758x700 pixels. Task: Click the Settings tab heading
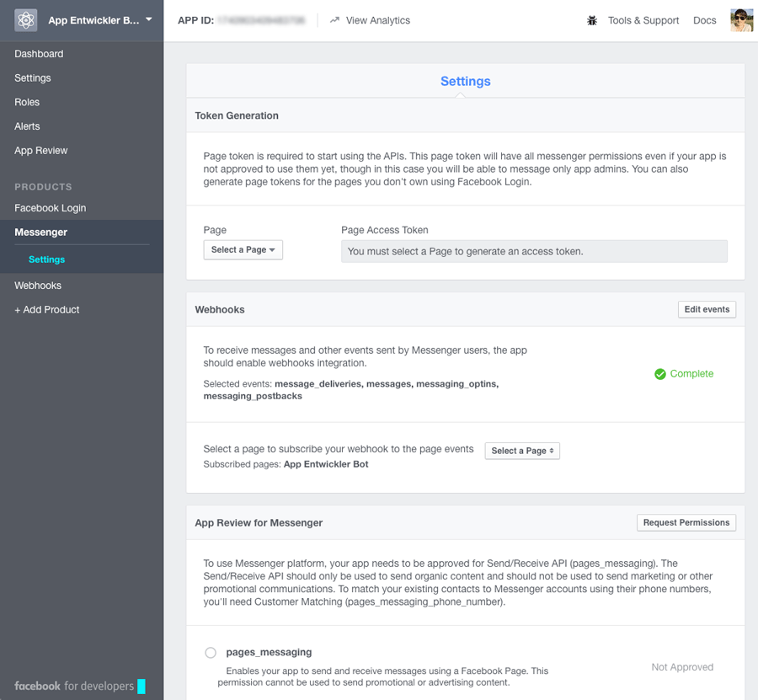click(465, 81)
